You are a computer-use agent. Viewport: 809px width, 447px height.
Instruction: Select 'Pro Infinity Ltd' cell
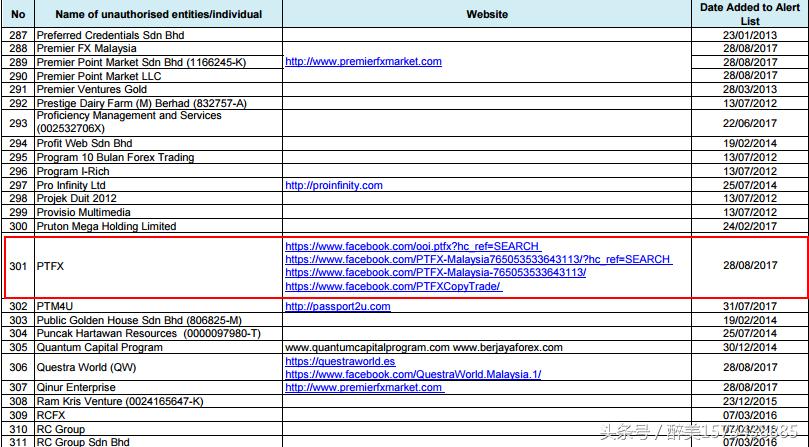click(158, 185)
